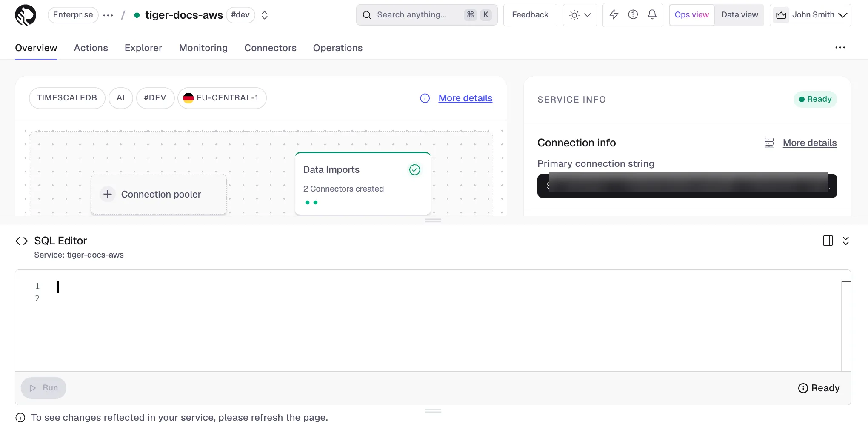Toggle the SQL Editor split panel layout icon

click(x=828, y=241)
